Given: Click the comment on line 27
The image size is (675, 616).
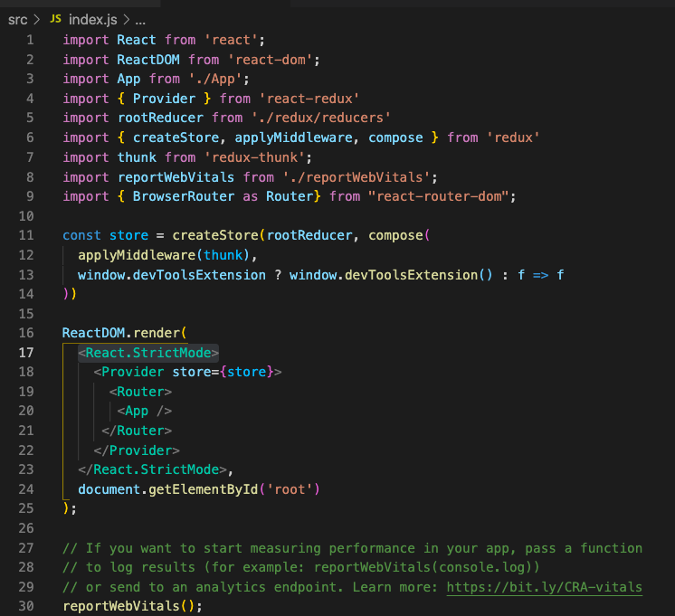Looking at the screenshot, I should point(353,548).
